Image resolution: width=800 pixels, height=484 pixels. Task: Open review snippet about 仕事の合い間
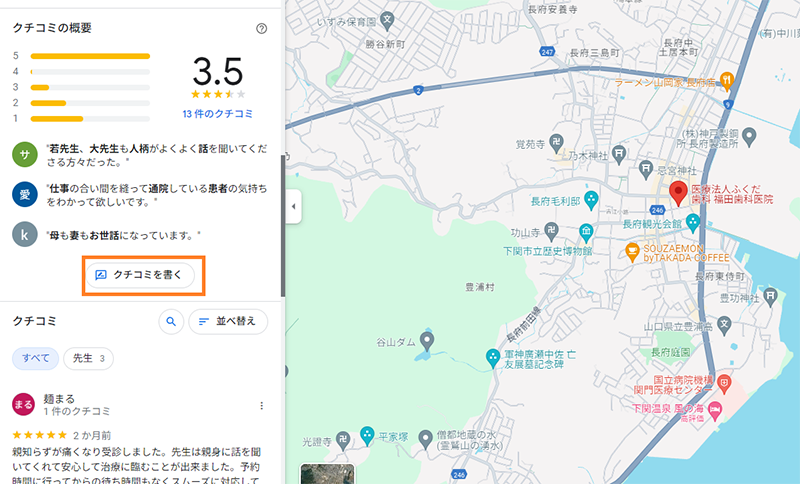pyautogui.click(x=157, y=195)
